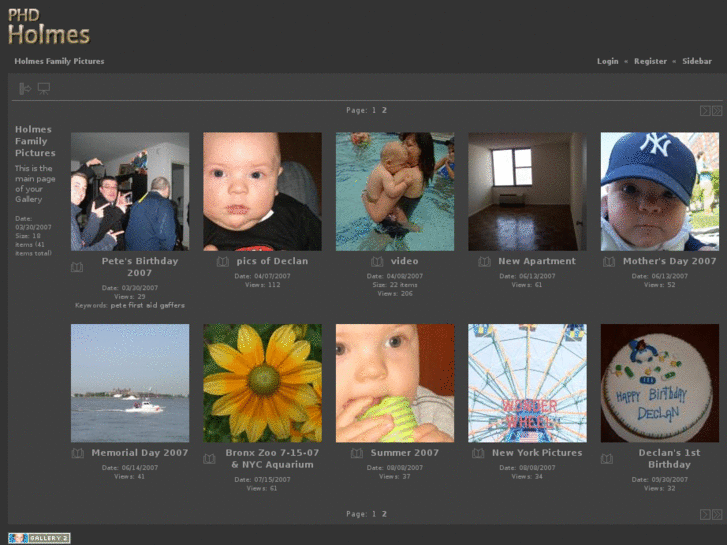Click bottom last page arrow icon
The height and width of the screenshot is (545, 727).
pos(717,514)
